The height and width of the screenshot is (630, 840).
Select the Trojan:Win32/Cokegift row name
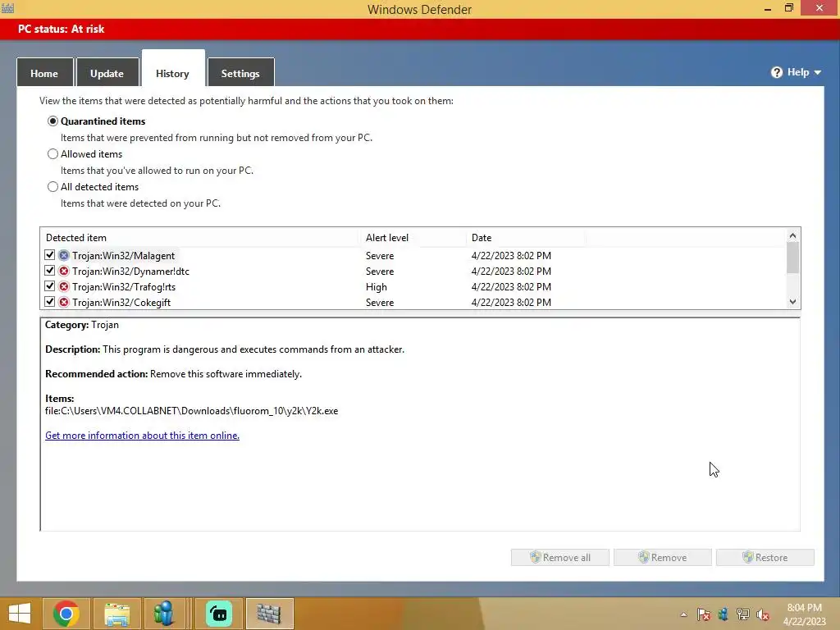point(121,302)
